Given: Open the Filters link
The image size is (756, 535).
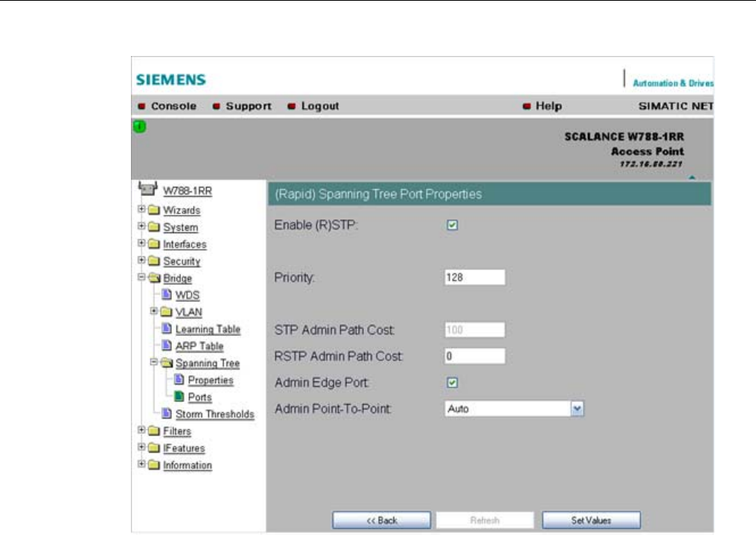Looking at the screenshot, I should click(x=176, y=431).
